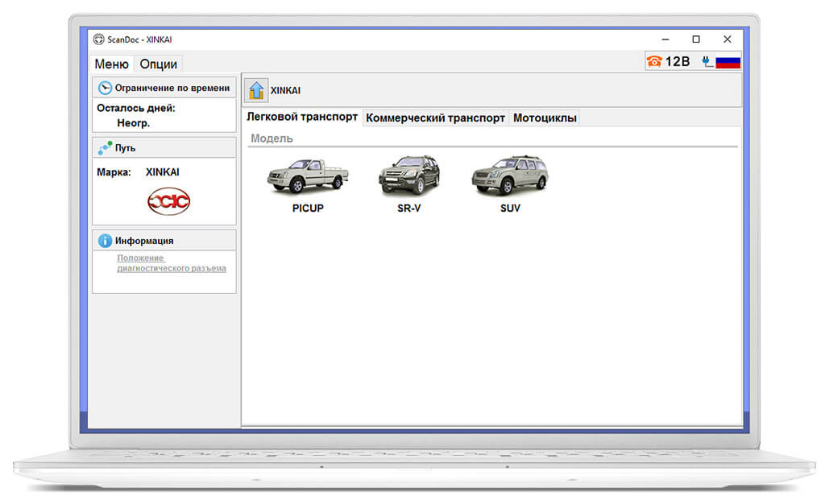Image resolution: width=825 pixels, height=504 pixels.
Task: Select the SUV vehicle model
Action: click(510, 175)
